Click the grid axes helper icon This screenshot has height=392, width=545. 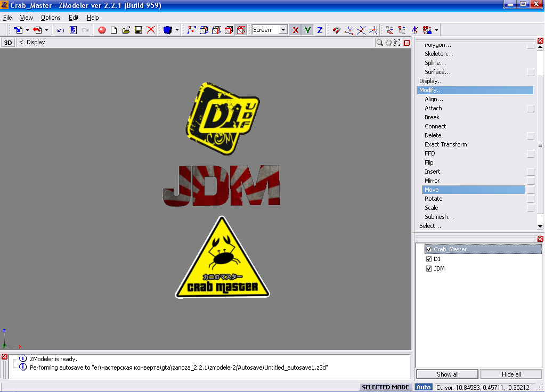[373, 30]
